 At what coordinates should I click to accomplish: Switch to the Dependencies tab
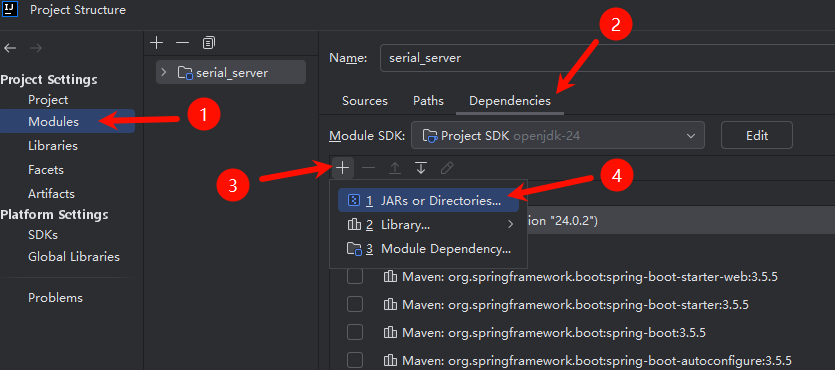pyautogui.click(x=510, y=101)
